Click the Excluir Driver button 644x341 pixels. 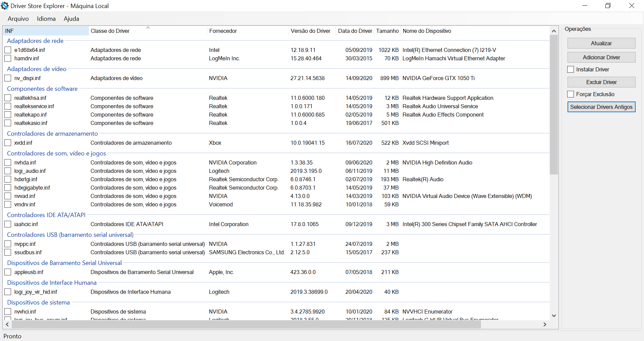point(601,82)
